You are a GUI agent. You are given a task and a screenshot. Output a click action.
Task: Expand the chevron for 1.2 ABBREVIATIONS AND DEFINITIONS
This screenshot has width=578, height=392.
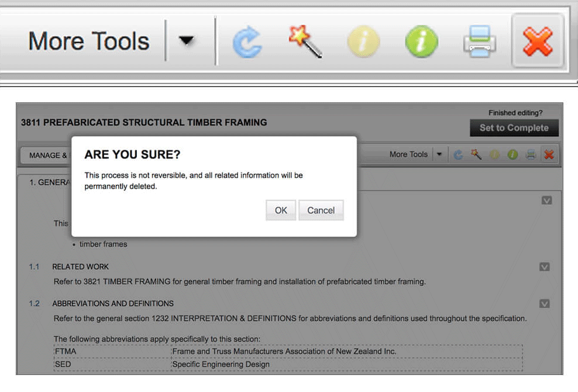[544, 304]
